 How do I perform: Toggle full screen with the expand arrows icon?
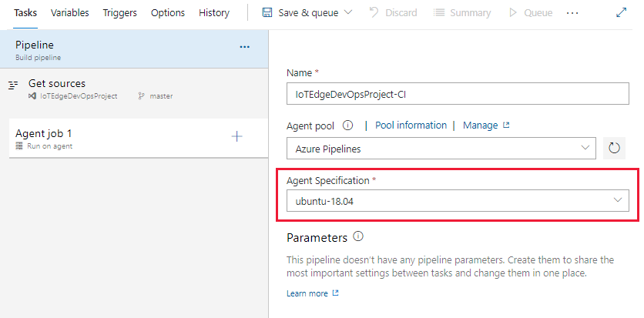tap(622, 13)
